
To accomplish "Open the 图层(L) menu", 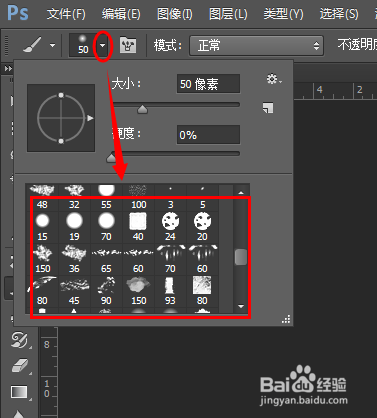I will point(228,14).
